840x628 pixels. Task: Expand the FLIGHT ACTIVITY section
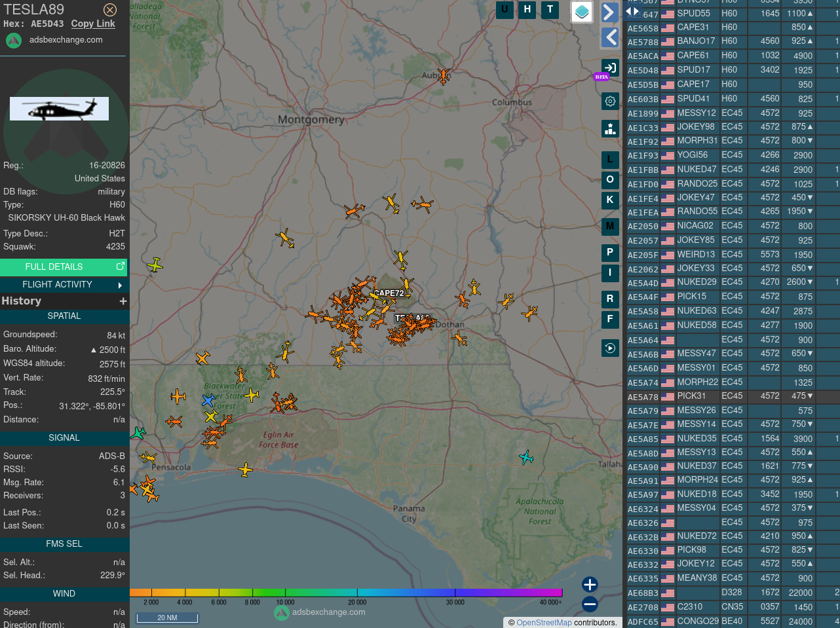[x=64, y=285]
